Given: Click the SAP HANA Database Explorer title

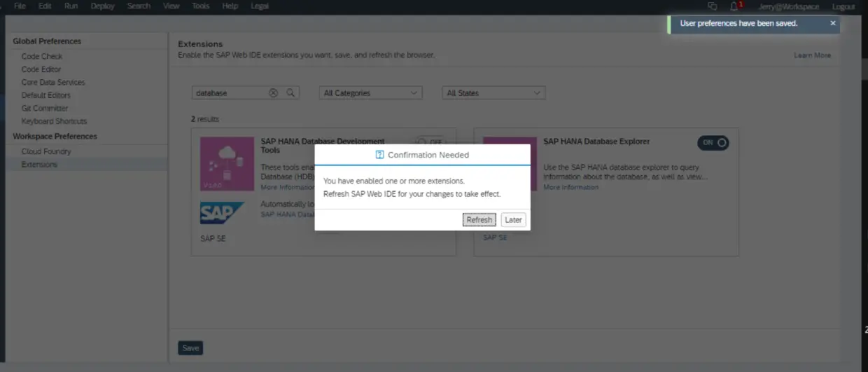Looking at the screenshot, I should pyautogui.click(x=596, y=142).
